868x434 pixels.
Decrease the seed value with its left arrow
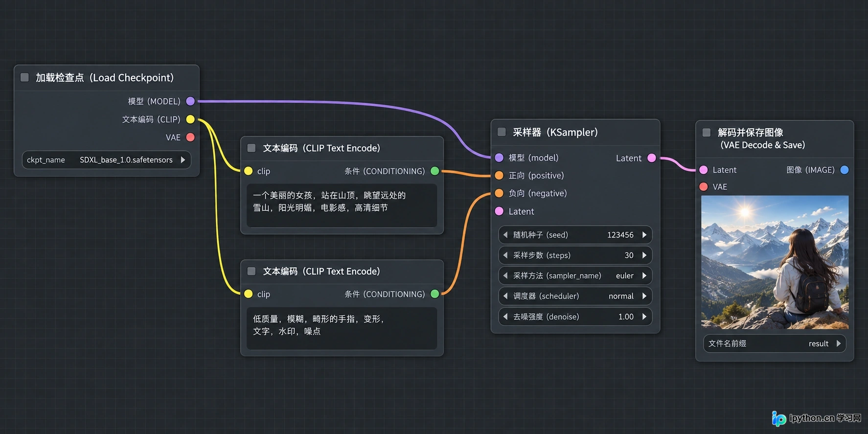[505, 235]
